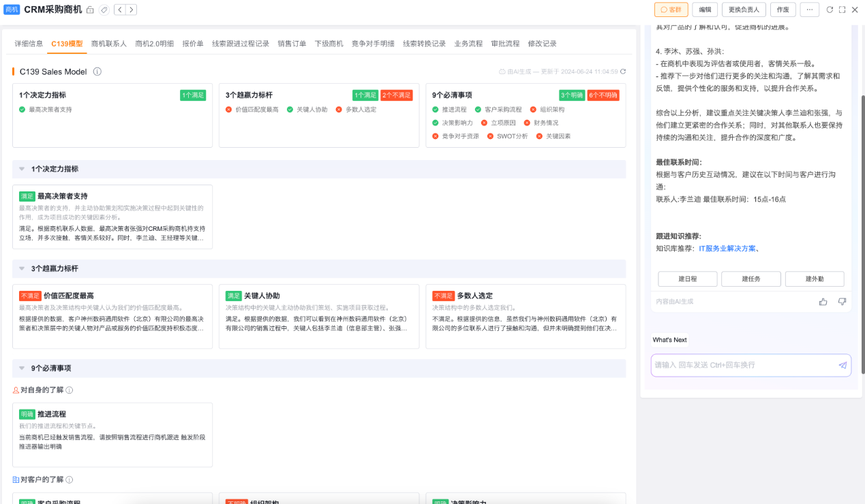Go to next record with right arrow
The height and width of the screenshot is (504, 865).
coord(131,10)
